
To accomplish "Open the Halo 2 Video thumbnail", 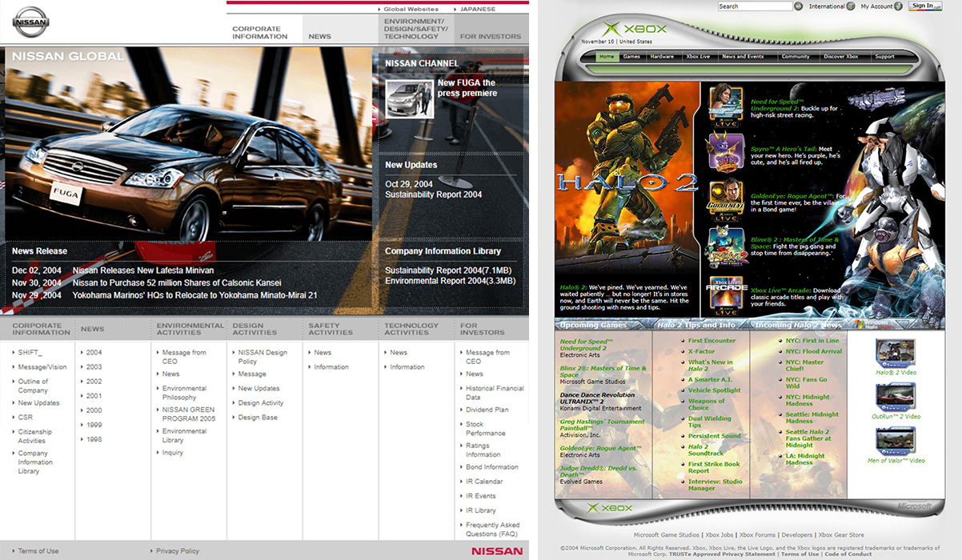I will [895, 353].
